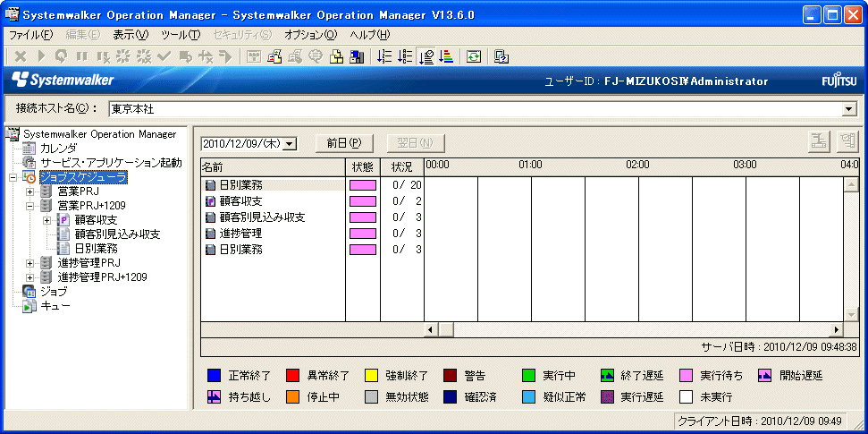Click the grayed X delete toolbar icon
The image size is (868, 434).
point(21,56)
